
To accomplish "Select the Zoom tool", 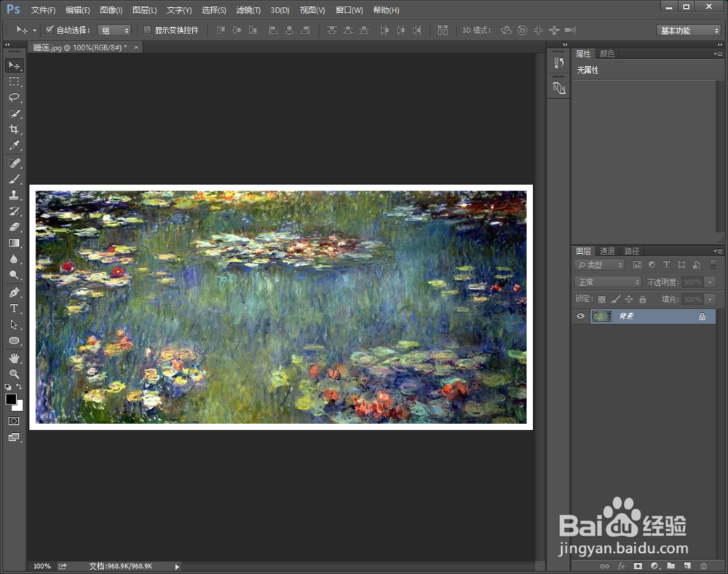I will pyautogui.click(x=14, y=374).
